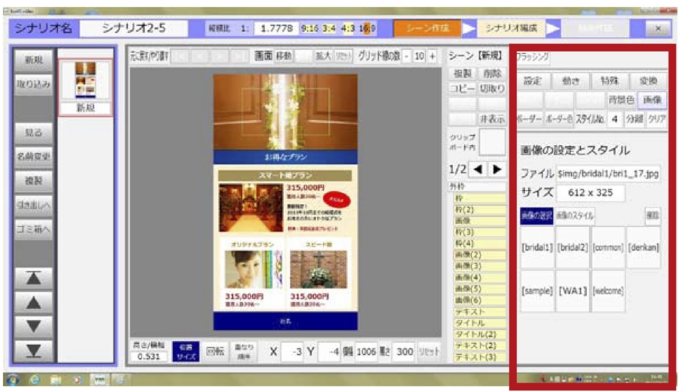Open Internet Explorer from the taskbar
The width and height of the screenshot is (680, 391).
coord(34,380)
